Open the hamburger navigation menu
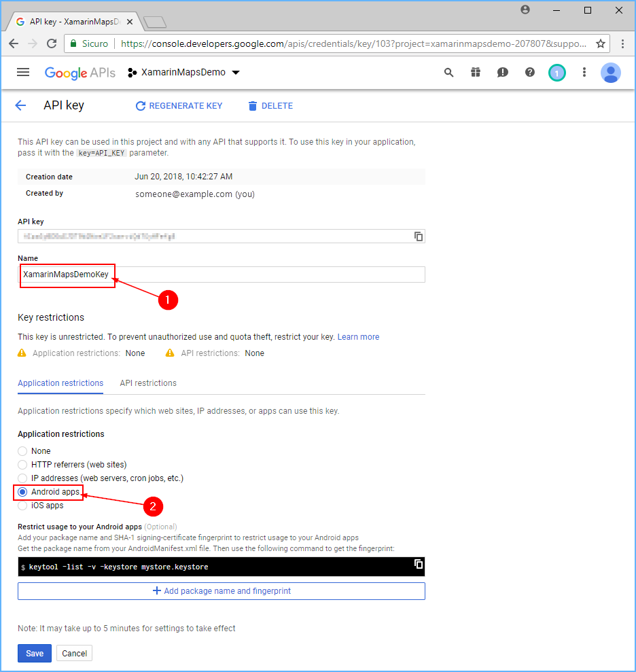This screenshot has width=636, height=672. [23, 73]
